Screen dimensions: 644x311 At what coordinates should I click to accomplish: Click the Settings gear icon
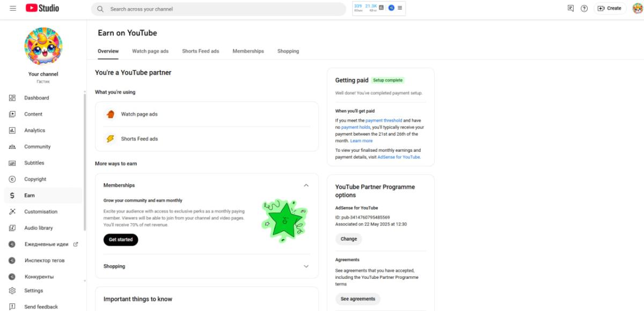[x=12, y=291]
